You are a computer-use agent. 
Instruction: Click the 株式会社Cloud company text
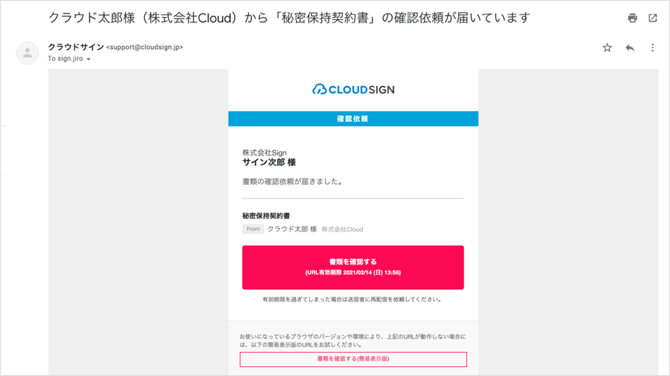tap(342, 229)
